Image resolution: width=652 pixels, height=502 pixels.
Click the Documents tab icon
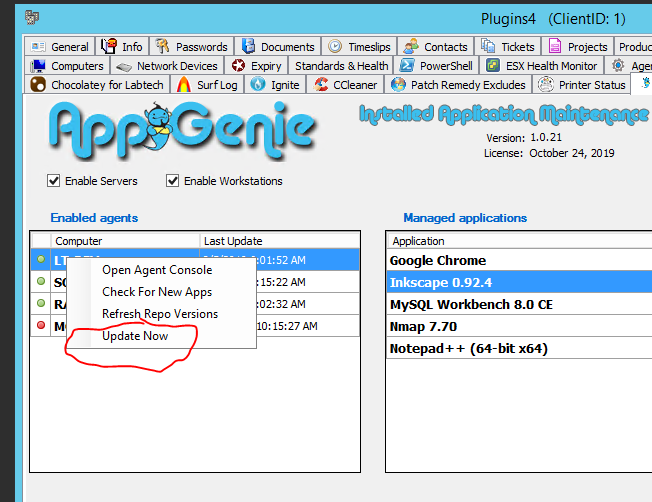click(248, 46)
